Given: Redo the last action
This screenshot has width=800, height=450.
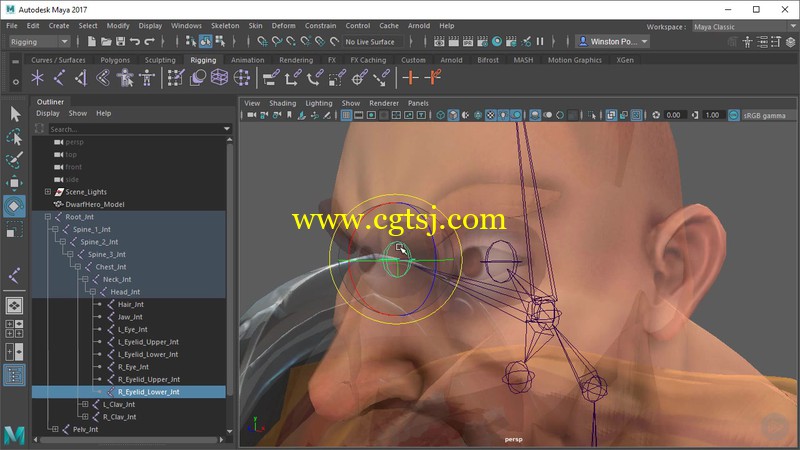Looking at the screenshot, I should point(149,41).
